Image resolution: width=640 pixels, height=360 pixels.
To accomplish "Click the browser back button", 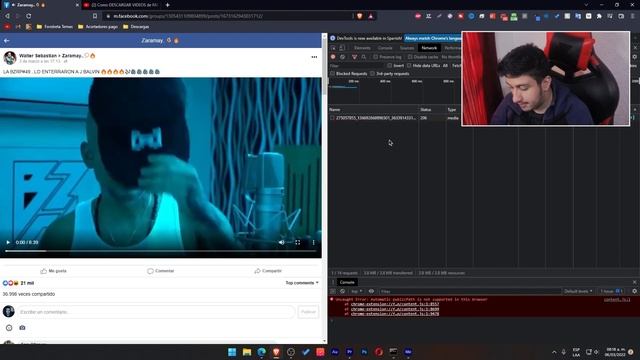I will pos(7,16).
